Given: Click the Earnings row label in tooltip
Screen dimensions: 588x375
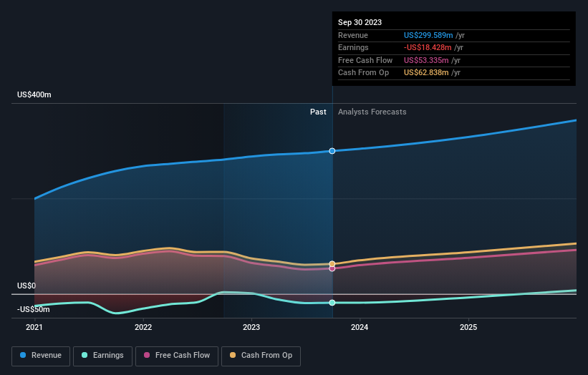Looking at the screenshot, I should pos(353,47).
